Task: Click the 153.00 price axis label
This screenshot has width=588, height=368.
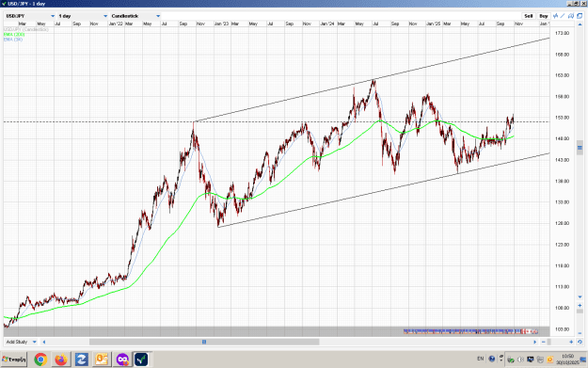Action: pos(562,118)
